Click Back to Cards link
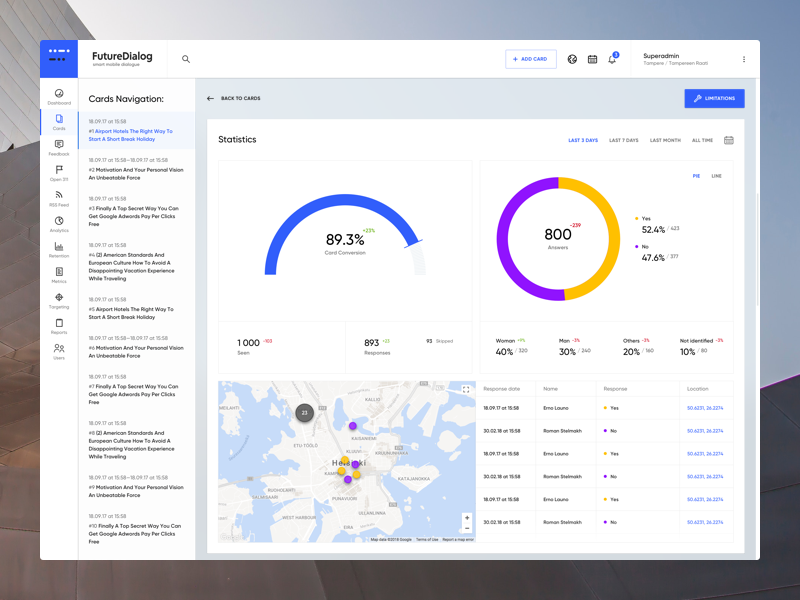800x600 pixels. pyautogui.click(x=240, y=98)
